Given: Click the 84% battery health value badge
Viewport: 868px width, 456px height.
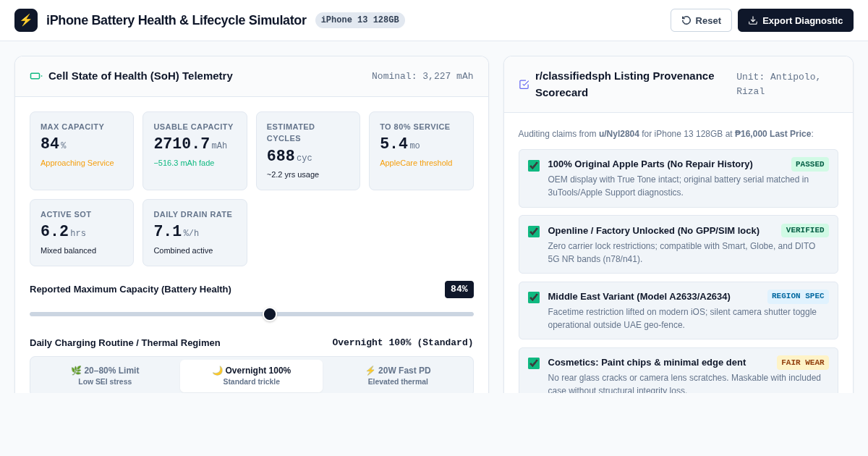Looking at the screenshot, I should pyautogui.click(x=459, y=290).
